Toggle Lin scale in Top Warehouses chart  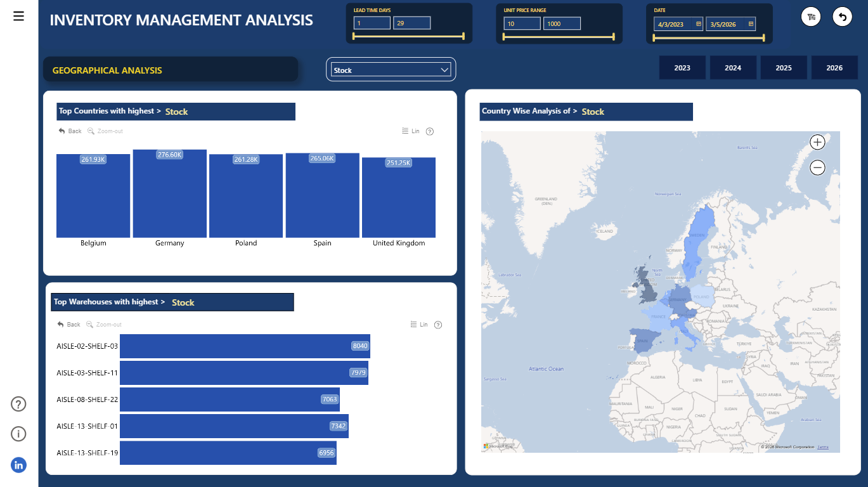(x=419, y=324)
